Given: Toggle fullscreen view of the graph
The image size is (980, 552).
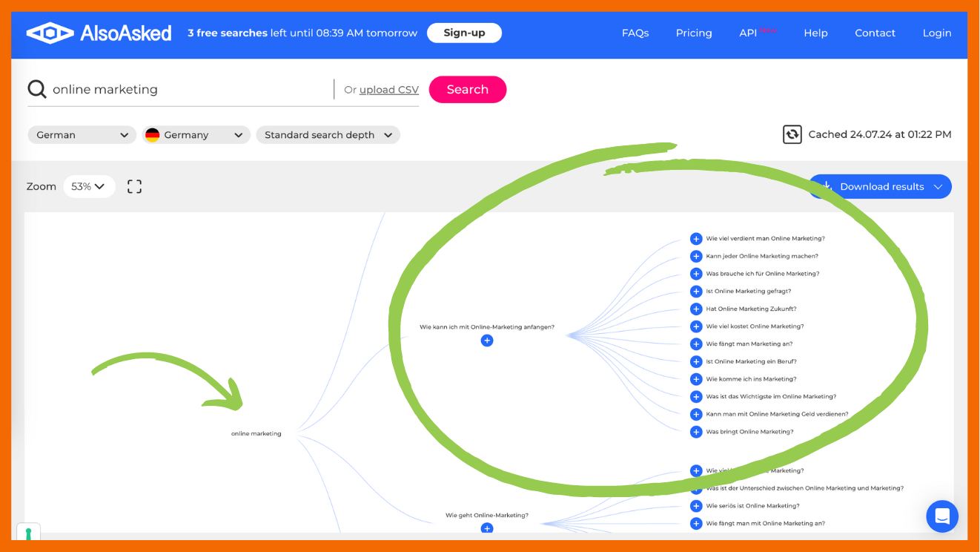Looking at the screenshot, I should coord(134,186).
